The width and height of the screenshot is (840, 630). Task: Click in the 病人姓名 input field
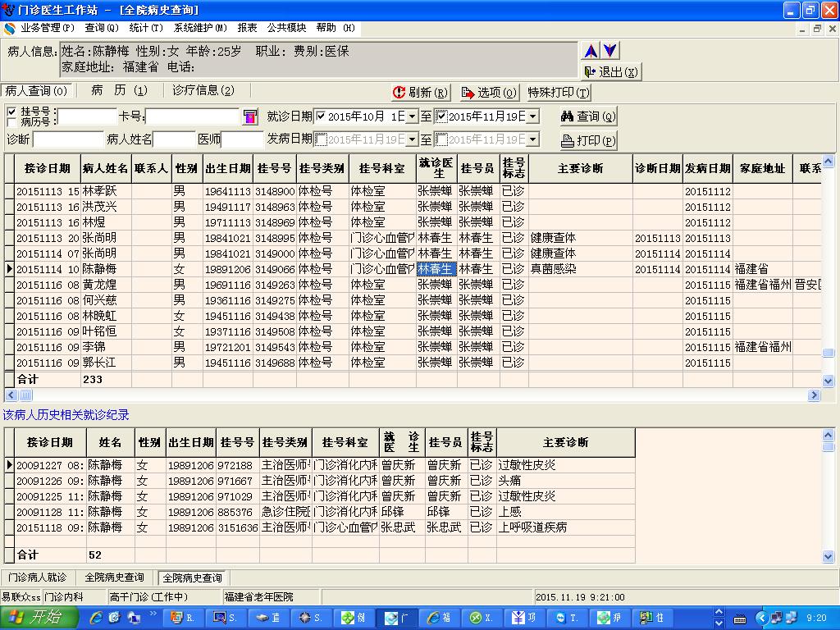click(x=174, y=139)
